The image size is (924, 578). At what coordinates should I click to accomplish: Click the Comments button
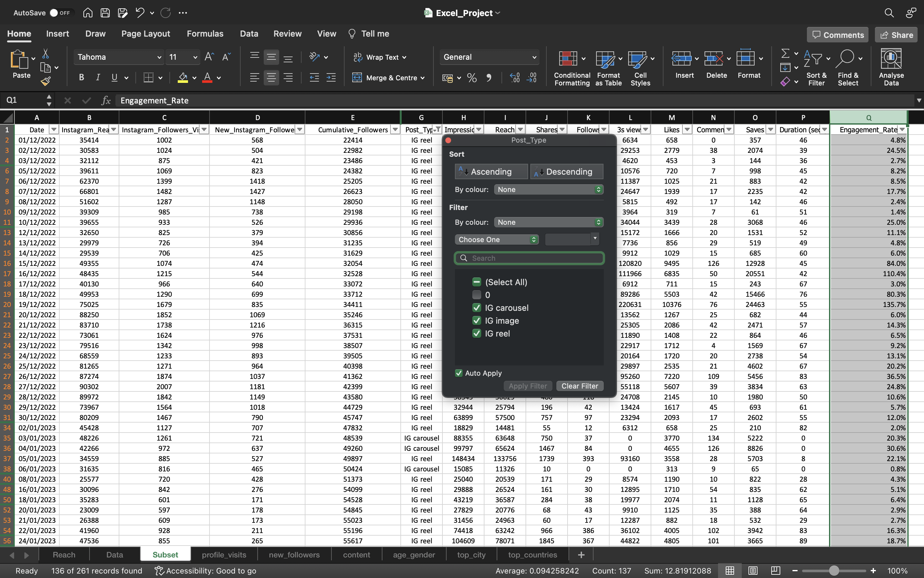pos(837,35)
